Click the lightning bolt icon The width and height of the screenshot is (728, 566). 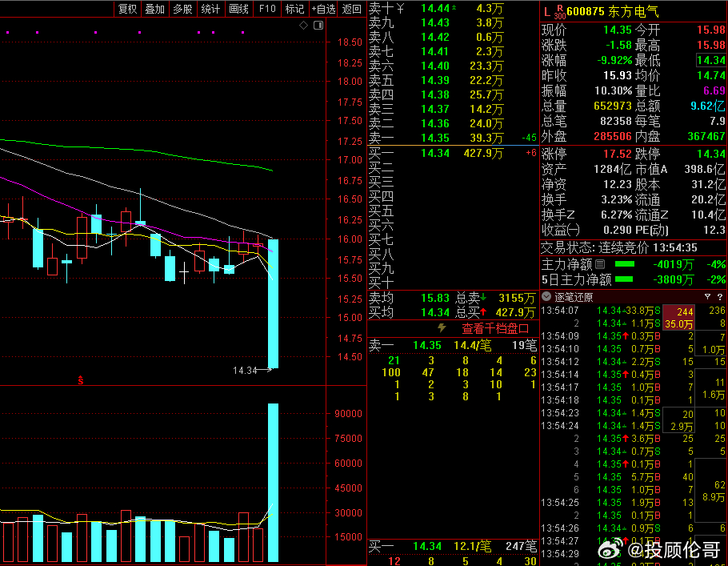click(442, 328)
